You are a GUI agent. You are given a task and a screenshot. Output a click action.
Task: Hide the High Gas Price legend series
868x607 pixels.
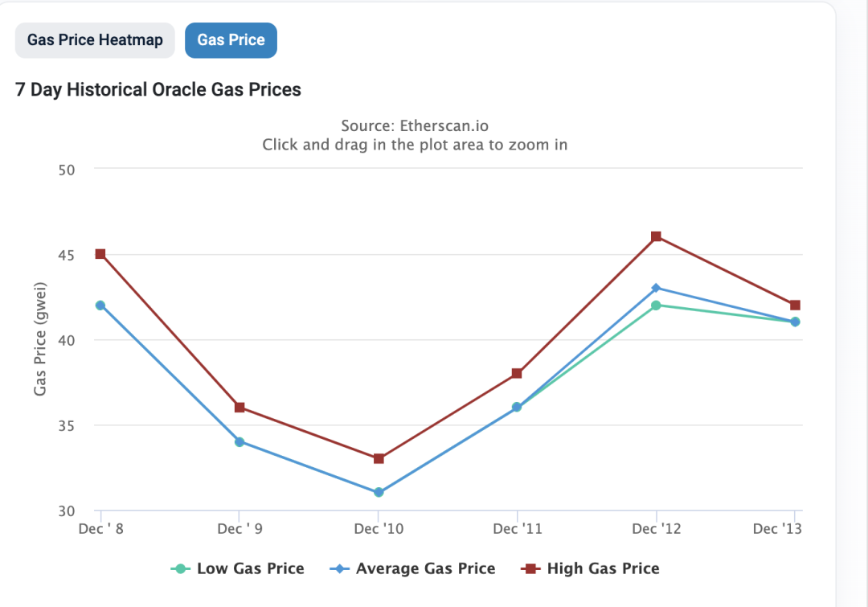(x=603, y=568)
